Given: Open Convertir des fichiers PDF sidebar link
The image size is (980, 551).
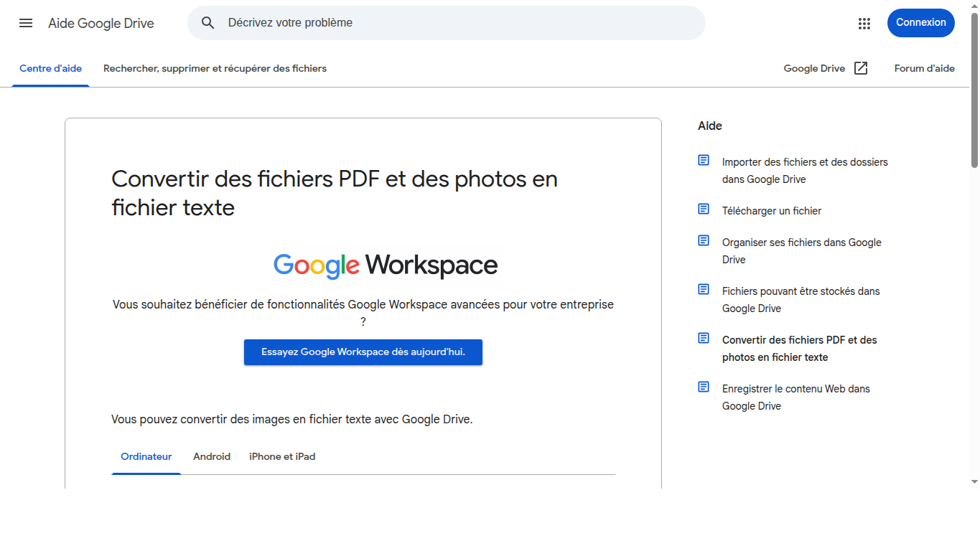Looking at the screenshot, I should click(x=800, y=349).
